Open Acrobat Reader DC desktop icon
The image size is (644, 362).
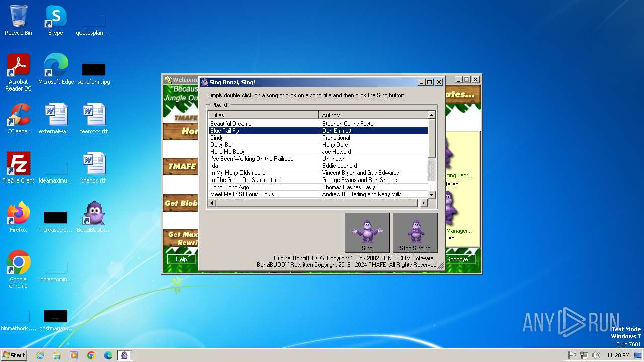(x=18, y=72)
